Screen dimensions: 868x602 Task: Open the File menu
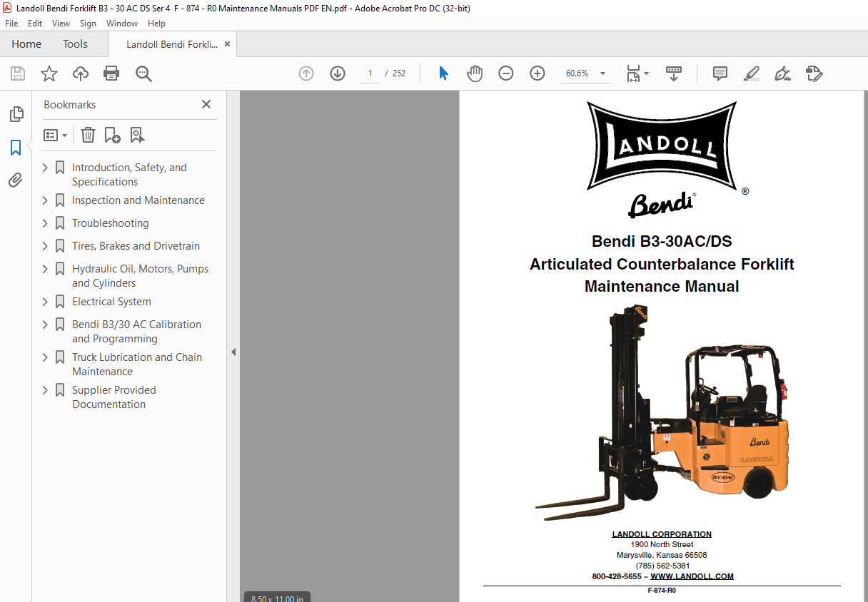click(x=11, y=24)
